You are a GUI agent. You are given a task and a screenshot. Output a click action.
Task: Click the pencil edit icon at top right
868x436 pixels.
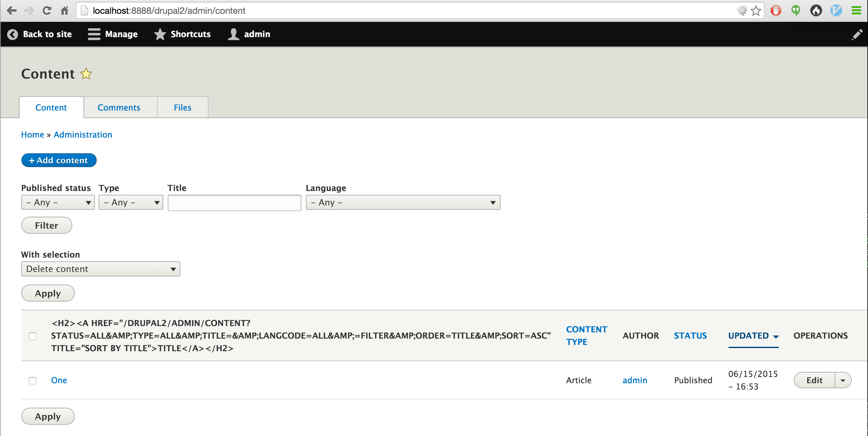[857, 35]
